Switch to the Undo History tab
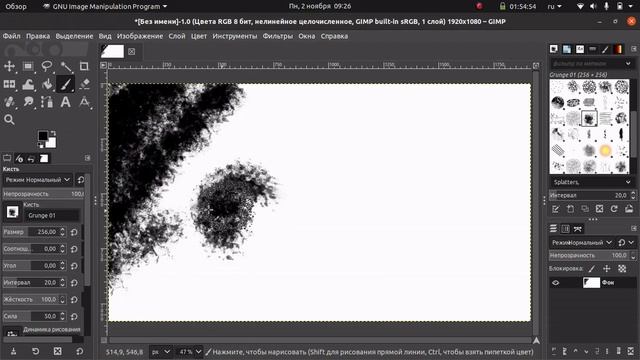 (x=31, y=158)
